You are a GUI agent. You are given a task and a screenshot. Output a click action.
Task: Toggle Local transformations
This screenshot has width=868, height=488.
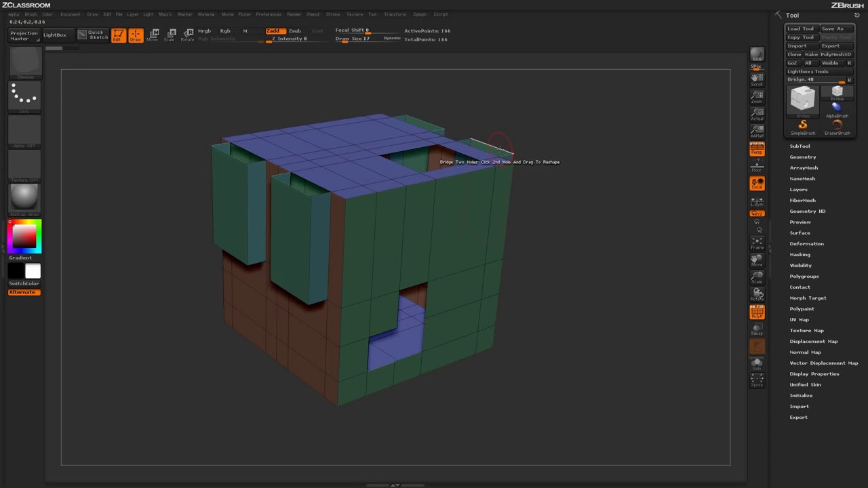coord(757,184)
